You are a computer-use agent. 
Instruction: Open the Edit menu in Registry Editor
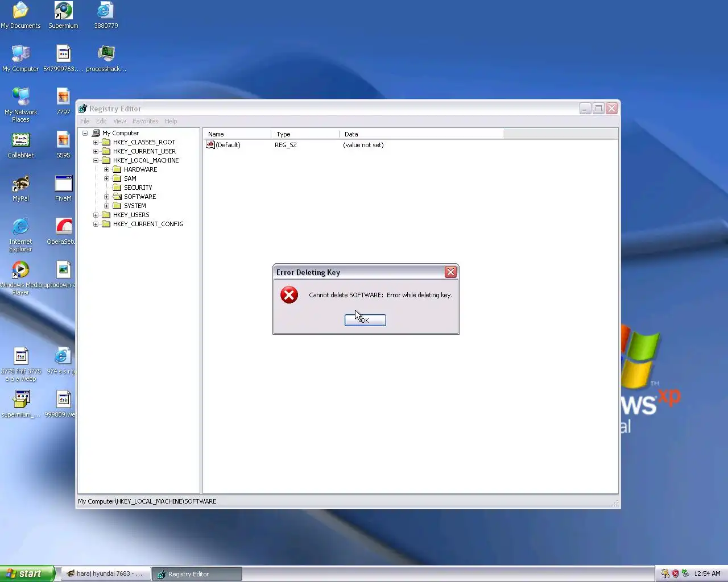pyautogui.click(x=101, y=121)
